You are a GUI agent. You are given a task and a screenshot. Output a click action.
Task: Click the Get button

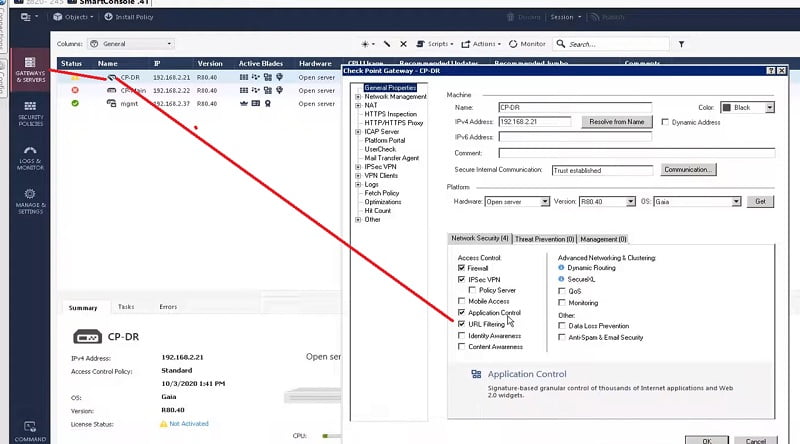click(760, 202)
